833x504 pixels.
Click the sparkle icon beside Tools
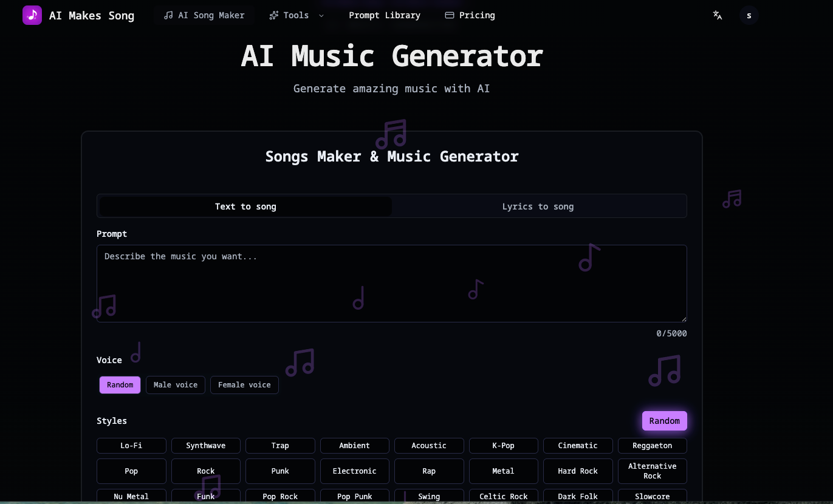(273, 15)
